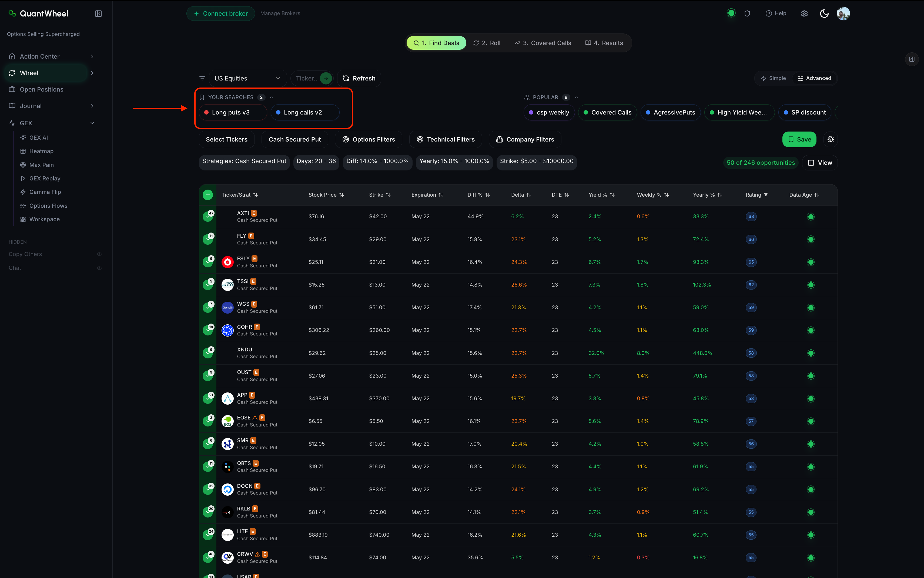
Task: Uncheck the FLY row checkbox
Action: coord(207,240)
